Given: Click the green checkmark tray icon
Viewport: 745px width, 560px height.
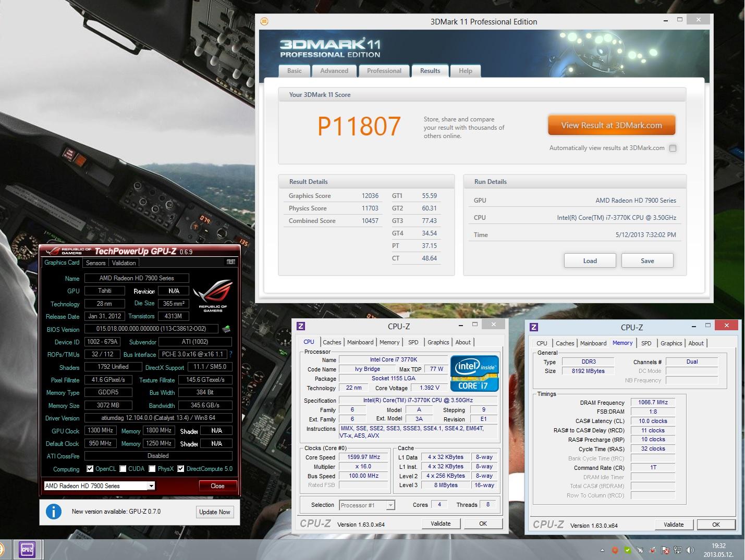Looking at the screenshot, I should [628, 550].
